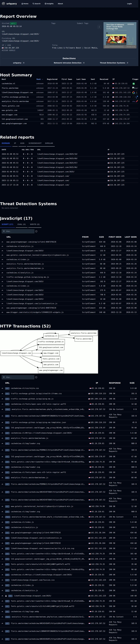The height and width of the screenshot is (644, 140).
Task: Expand the 1350801215-widgets.js script row
Action: pos(2,312)
